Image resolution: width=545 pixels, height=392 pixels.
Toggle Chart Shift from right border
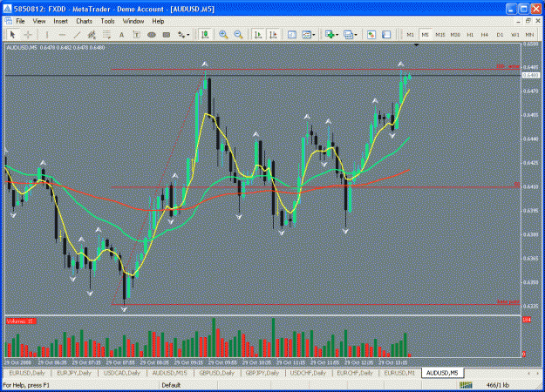[x=274, y=34]
